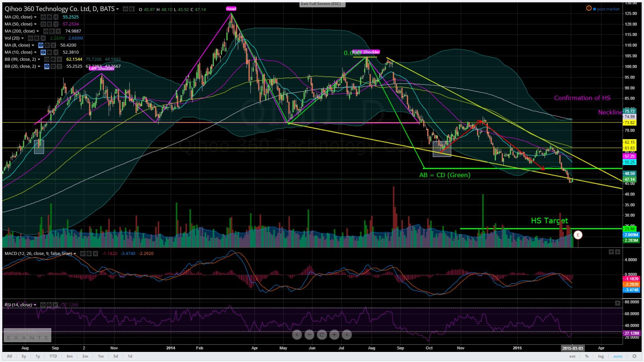Screen dimensions: 644x362
Task: Remove the MACD indicator
Action: [x=96, y=254]
